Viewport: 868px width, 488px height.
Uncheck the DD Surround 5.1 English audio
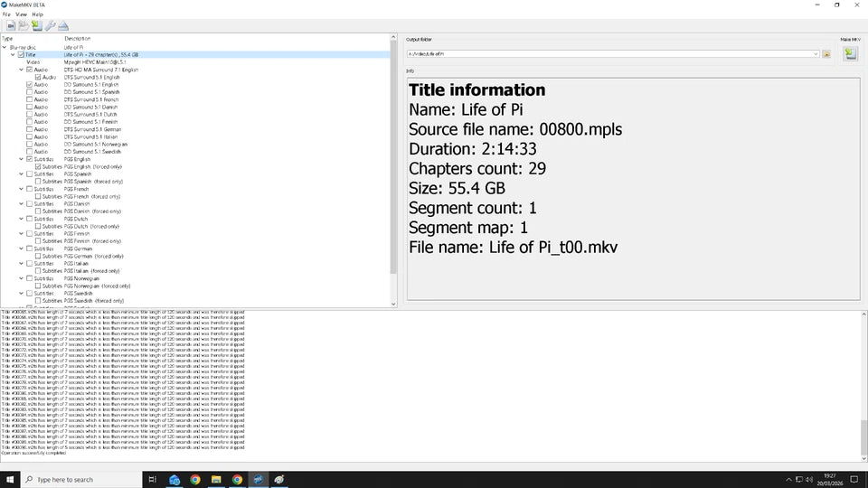29,85
